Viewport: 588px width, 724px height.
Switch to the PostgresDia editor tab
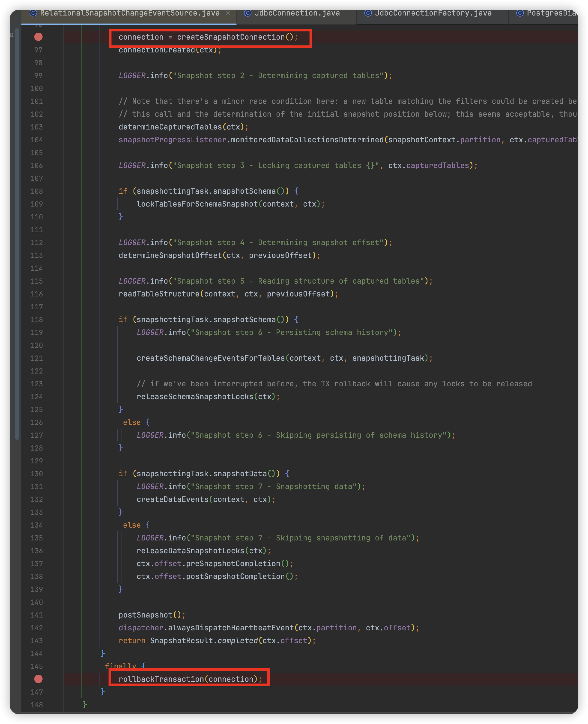tap(551, 13)
